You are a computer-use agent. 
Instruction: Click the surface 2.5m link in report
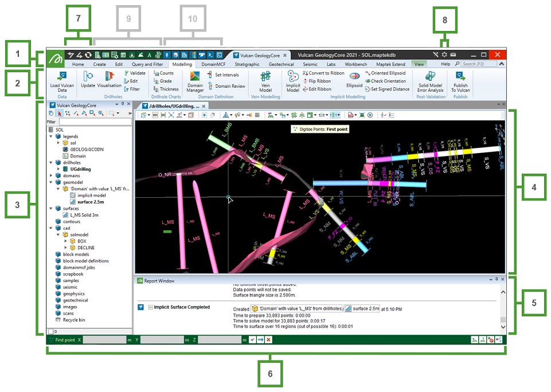pyautogui.click(x=362, y=308)
